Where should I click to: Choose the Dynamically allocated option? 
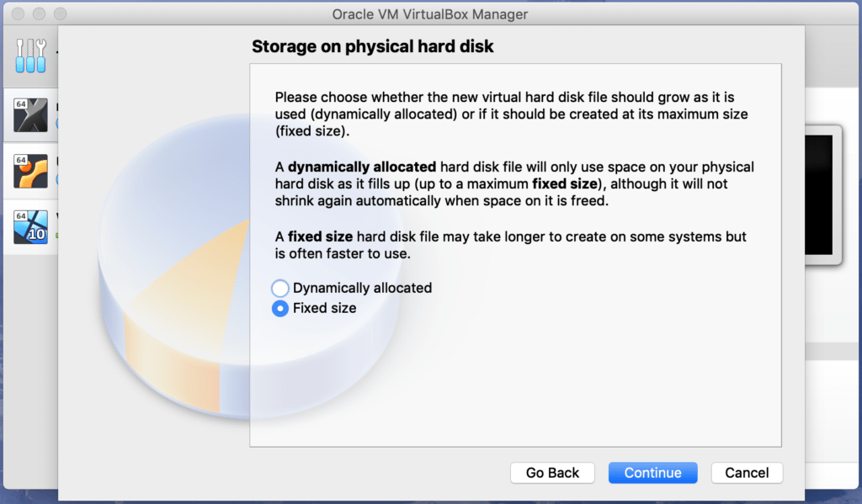[x=279, y=288]
